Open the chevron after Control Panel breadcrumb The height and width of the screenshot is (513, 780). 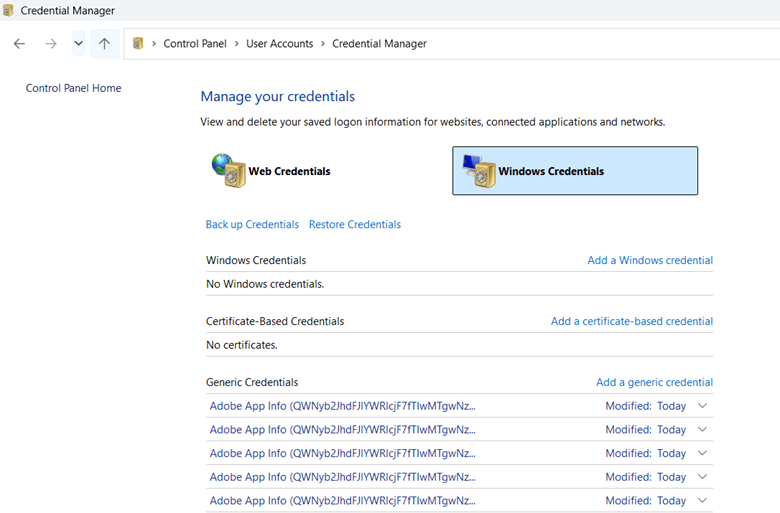236,44
